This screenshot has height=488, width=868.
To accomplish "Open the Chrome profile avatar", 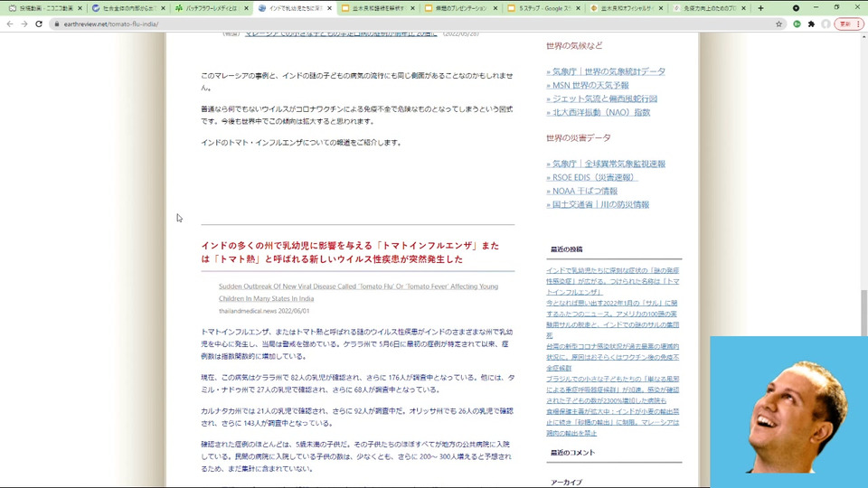I will [826, 23].
